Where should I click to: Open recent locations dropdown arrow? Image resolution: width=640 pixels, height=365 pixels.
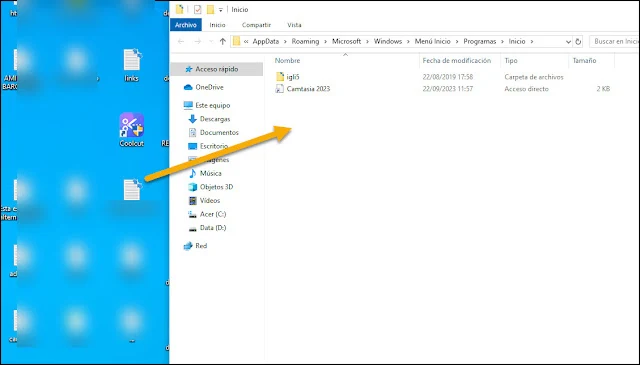(211, 42)
